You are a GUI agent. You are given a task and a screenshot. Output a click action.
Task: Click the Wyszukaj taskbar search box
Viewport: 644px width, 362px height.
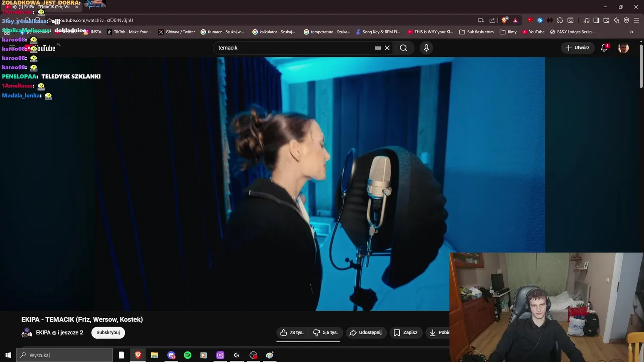pyautogui.click(x=64, y=355)
